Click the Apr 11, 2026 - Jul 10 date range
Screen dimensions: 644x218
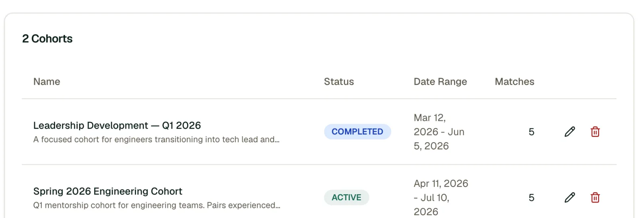(x=441, y=197)
